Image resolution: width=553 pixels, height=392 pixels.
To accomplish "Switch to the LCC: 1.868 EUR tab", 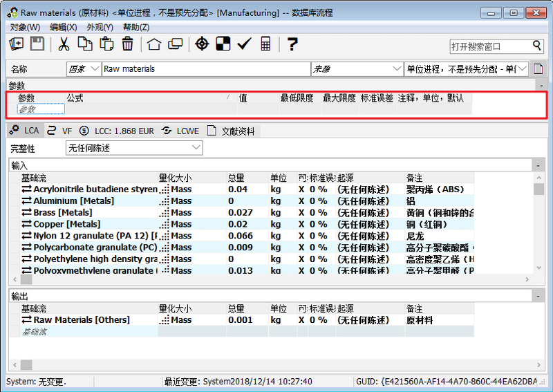I will (x=116, y=131).
